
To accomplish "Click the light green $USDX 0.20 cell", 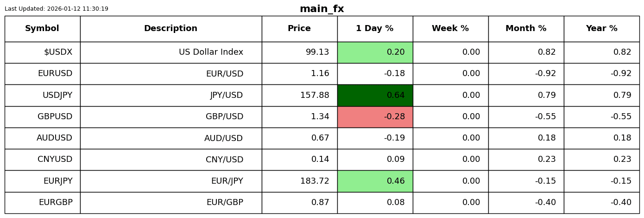I will tap(375, 52).
